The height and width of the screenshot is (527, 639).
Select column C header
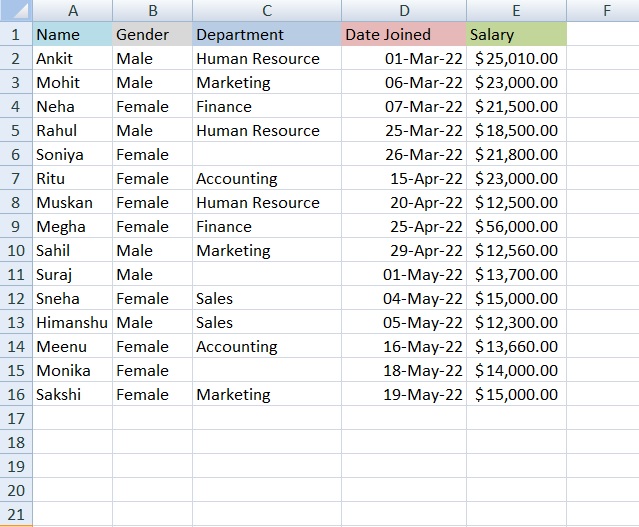tap(266, 11)
